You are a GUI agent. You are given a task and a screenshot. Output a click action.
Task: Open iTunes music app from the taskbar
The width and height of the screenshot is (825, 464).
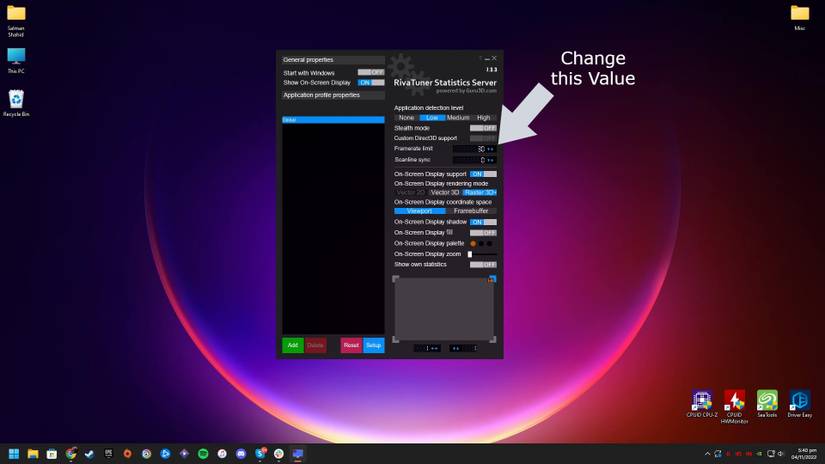(x=222, y=453)
